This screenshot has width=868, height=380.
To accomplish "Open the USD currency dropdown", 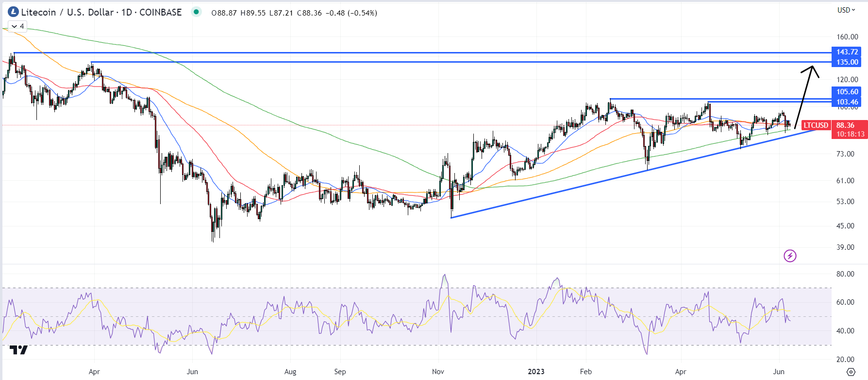I will 846,10.
